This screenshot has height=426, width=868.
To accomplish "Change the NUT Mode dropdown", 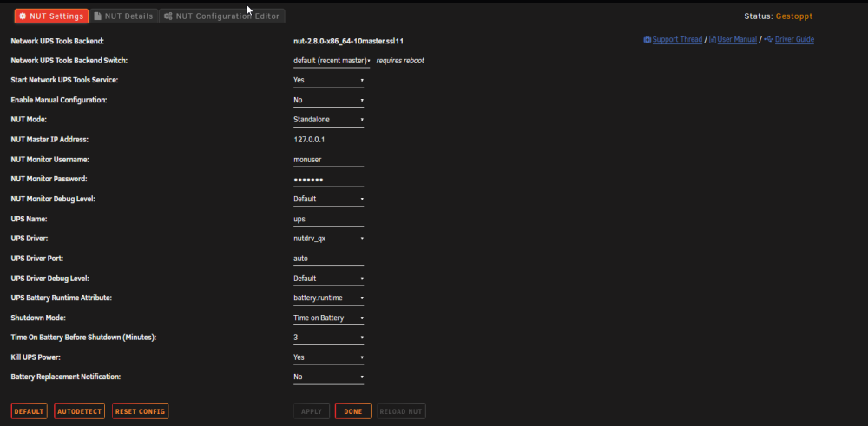I will [328, 120].
